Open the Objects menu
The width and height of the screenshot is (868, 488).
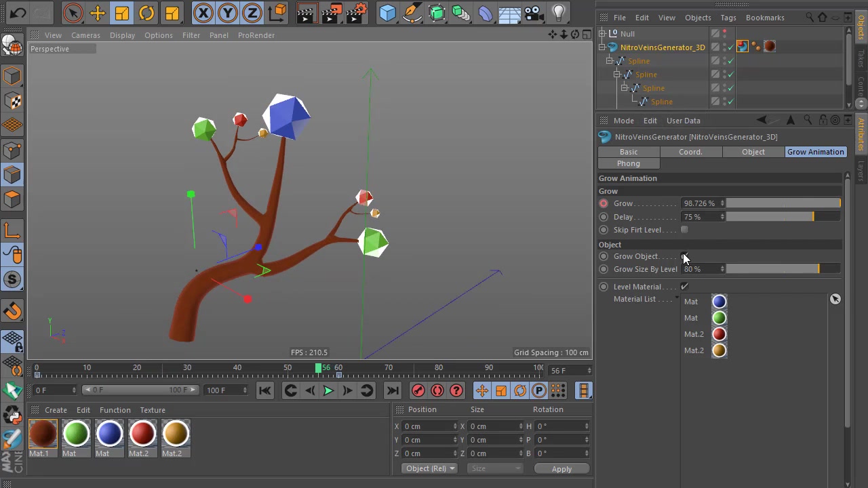click(x=698, y=18)
